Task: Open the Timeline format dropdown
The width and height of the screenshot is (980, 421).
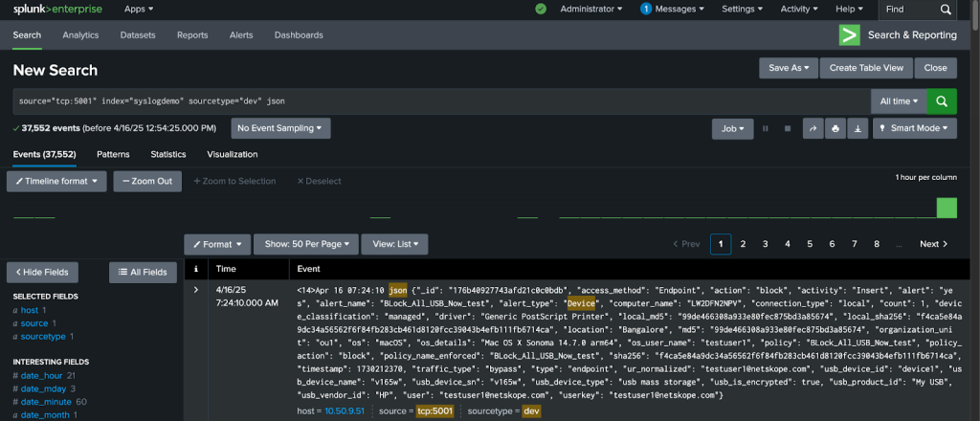Action: 57,181
